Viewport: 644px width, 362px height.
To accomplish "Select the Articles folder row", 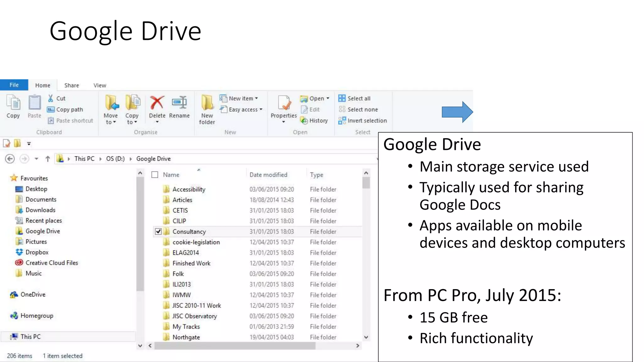I will (257, 200).
